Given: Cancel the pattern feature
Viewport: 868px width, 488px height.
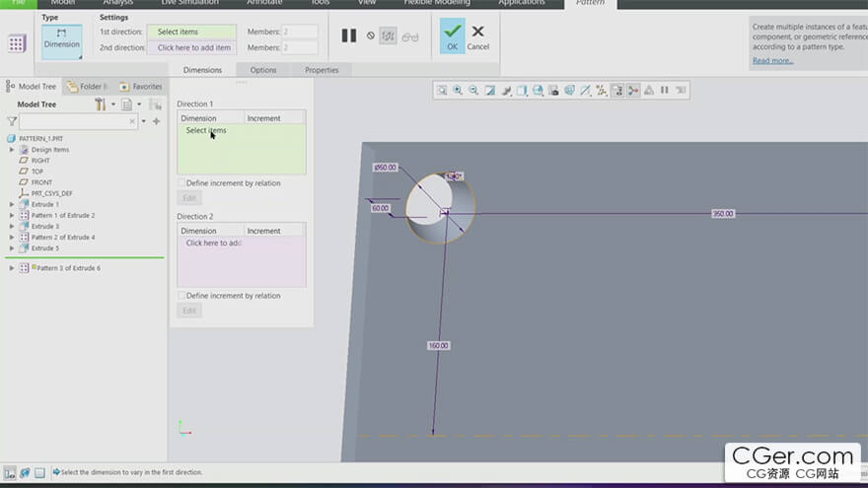Looking at the screenshot, I should [477, 35].
